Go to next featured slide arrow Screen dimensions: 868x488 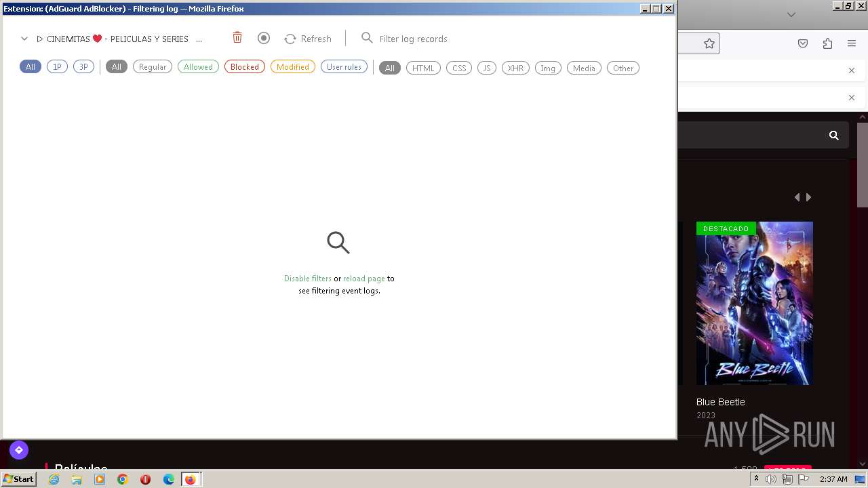(808, 197)
